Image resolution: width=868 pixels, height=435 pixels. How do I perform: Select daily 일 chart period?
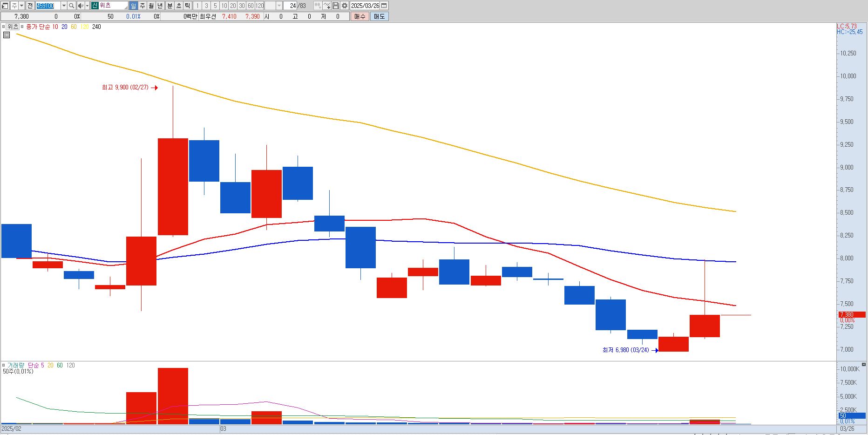coord(133,6)
